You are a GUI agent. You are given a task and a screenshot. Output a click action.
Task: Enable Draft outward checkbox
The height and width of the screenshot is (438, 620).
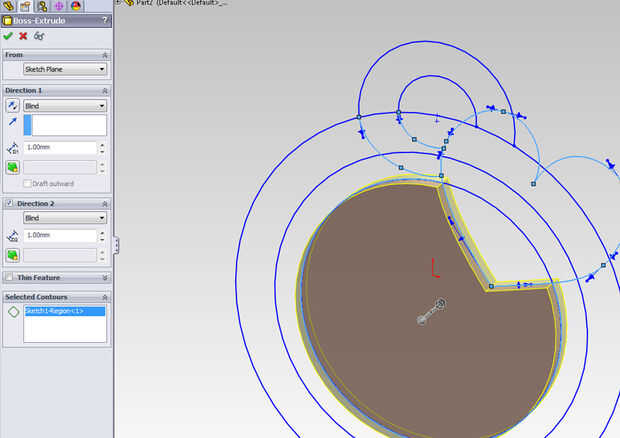point(27,183)
